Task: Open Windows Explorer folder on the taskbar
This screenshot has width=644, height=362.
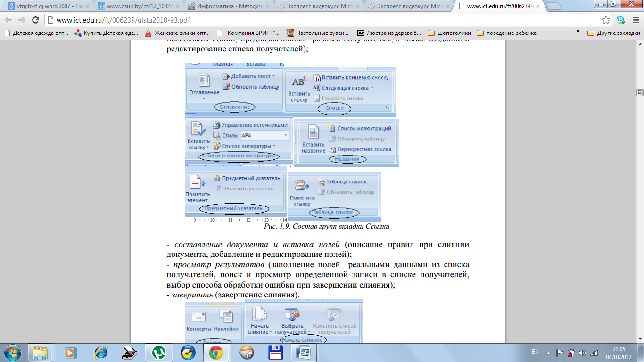Action: point(40,352)
